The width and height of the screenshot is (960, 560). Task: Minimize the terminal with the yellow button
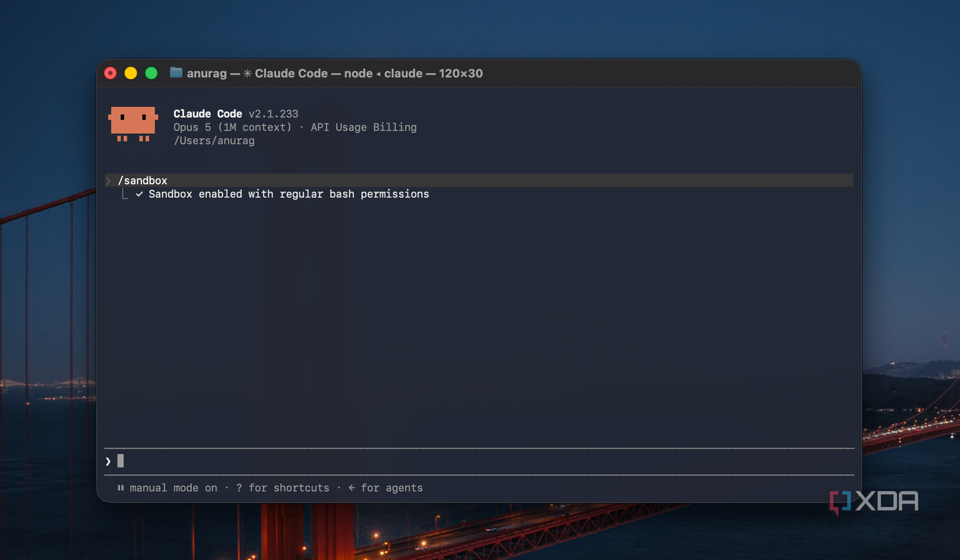[x=131, y=73]
